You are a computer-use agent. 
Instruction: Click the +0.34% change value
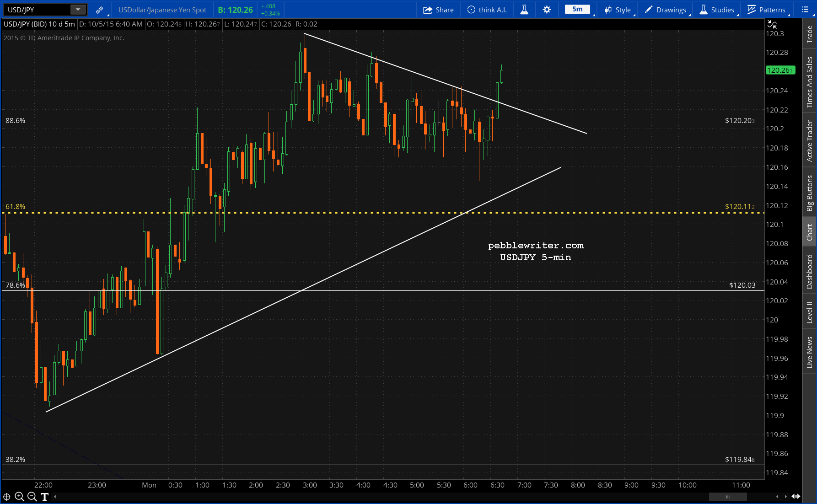pyautogui.click(x=270, y=13)
